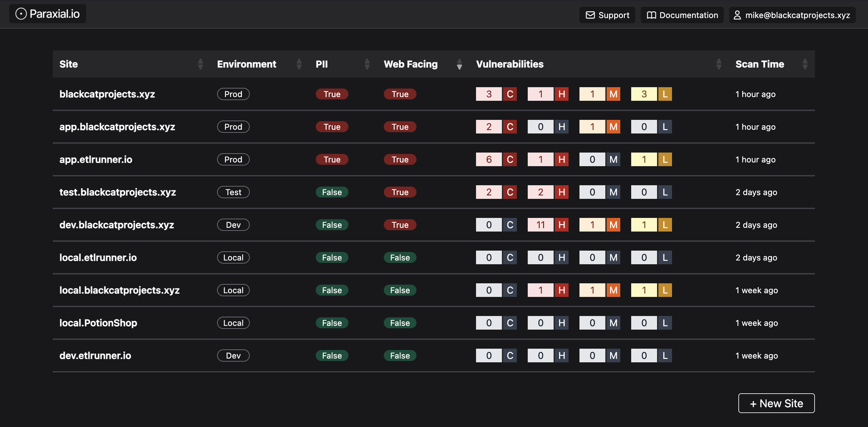Click Dev tag for dev.blackcatprojects.xyz
Viewport: 868px width, 427px height.
(233, 225)
